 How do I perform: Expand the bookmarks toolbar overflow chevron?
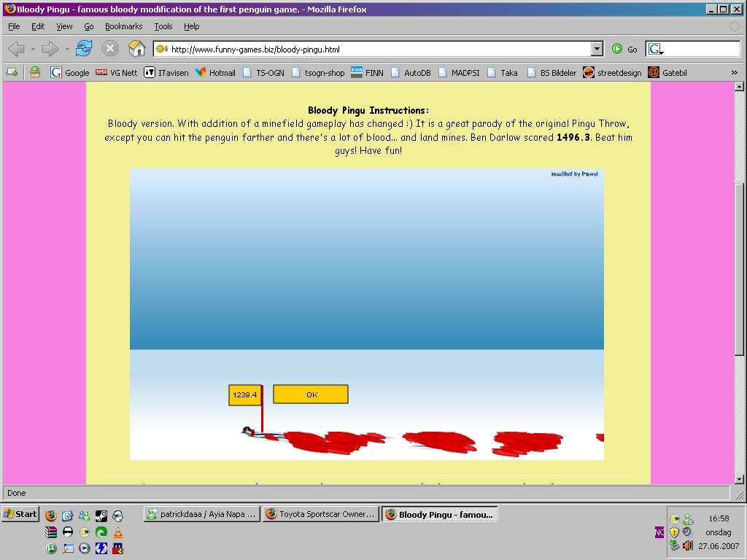(x=734, y=72)
